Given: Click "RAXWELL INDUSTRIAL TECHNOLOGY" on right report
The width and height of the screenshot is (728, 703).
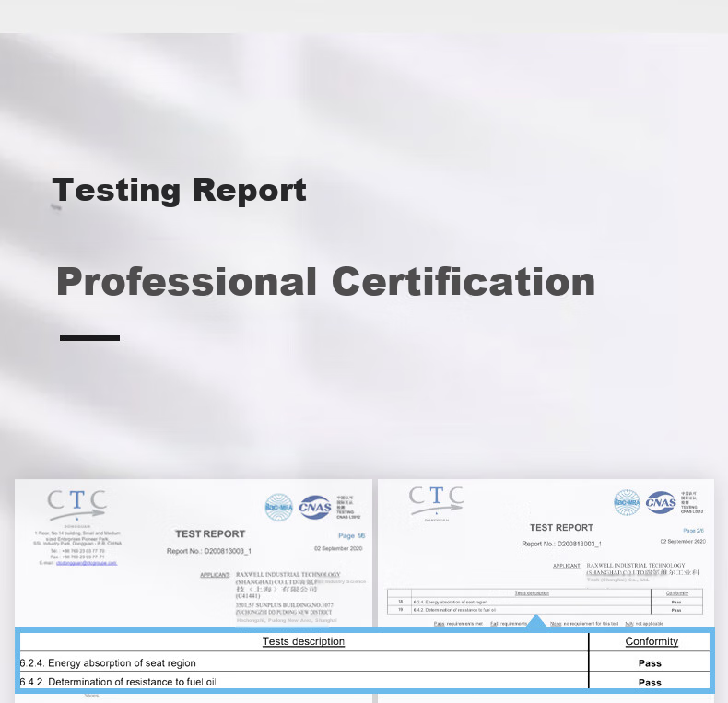Looking at the screenshot, I should pyautogui.click(x=636, y=565).
